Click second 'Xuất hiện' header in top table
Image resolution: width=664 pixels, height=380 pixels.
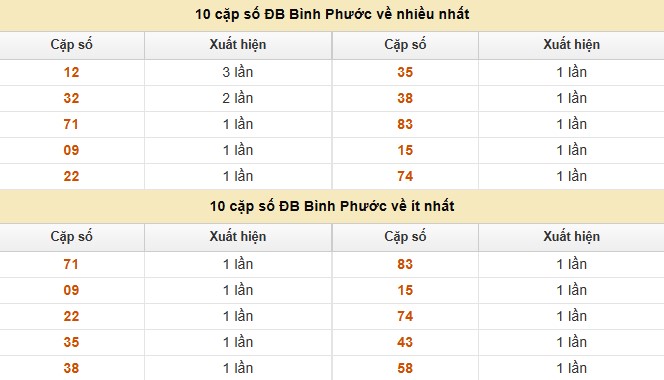pyautogui.click(x=571, y=44)
